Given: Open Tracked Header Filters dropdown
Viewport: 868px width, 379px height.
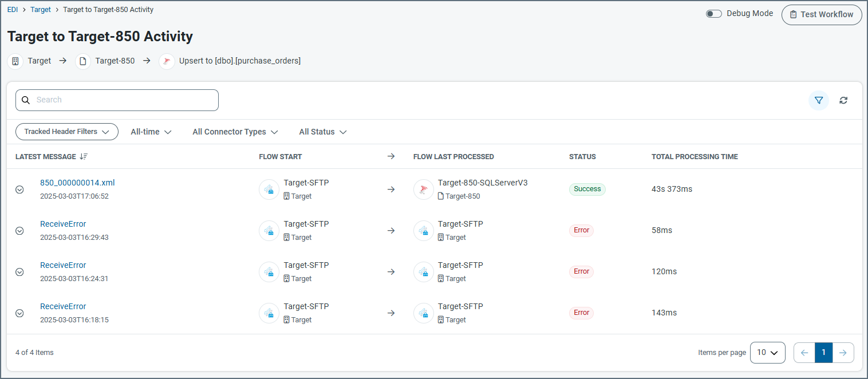Looking at the screenshot, I should 66,132.
